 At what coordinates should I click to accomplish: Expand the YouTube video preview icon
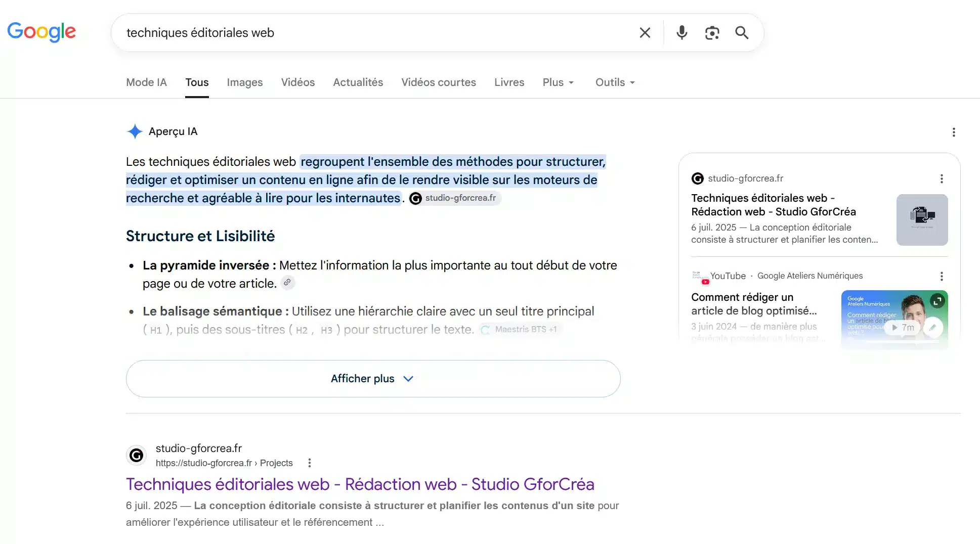(x=937, y=301)
